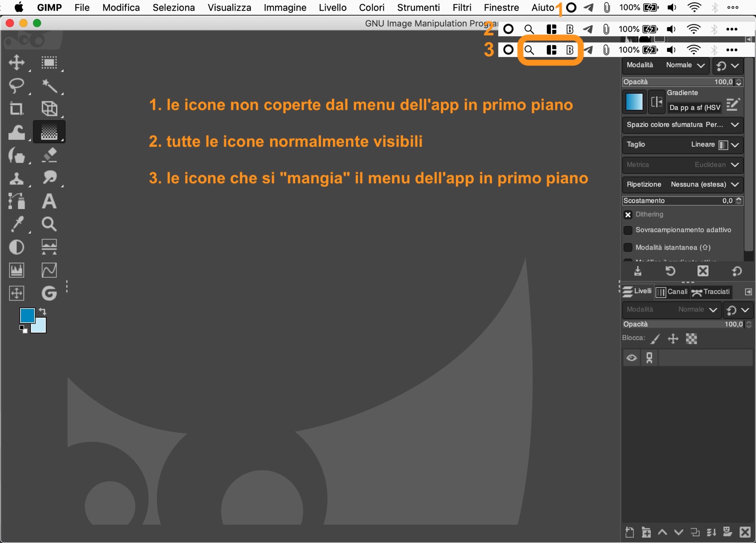
Task: Delete the selected layer with the X button
Action: [x=745, y=532]
